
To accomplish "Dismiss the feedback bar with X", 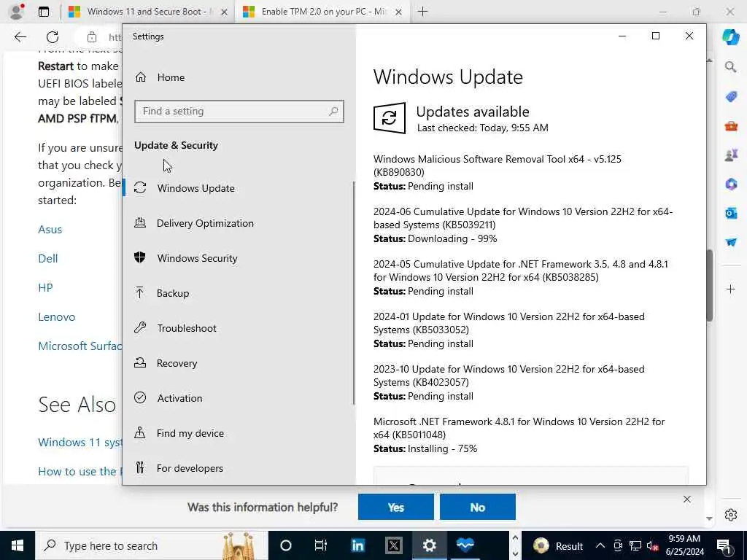I will (x=687, y=499).
